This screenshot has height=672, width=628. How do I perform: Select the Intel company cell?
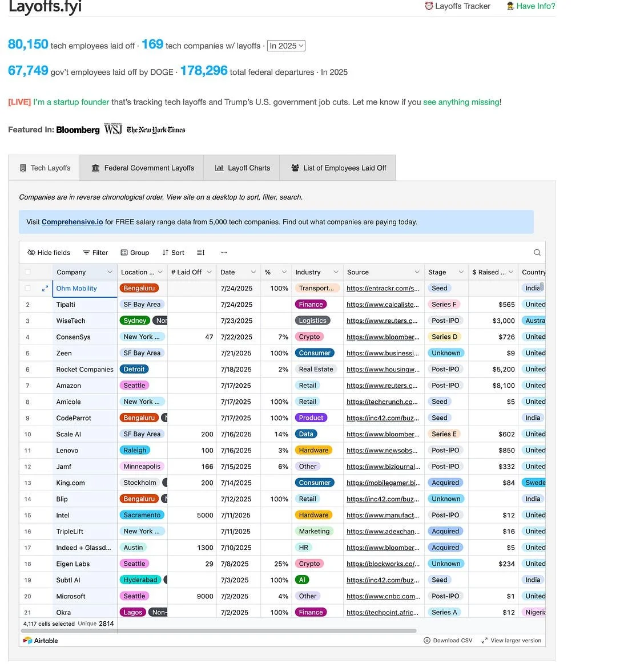(84, 515)
